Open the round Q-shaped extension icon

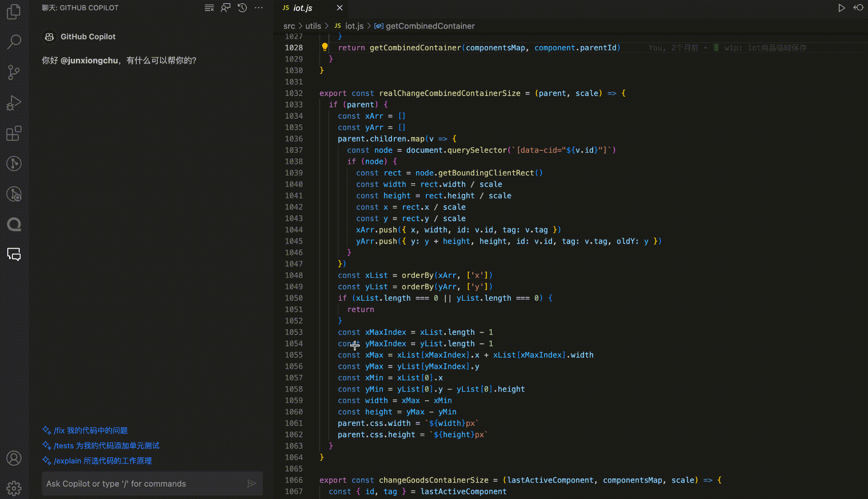pos(14,224)
